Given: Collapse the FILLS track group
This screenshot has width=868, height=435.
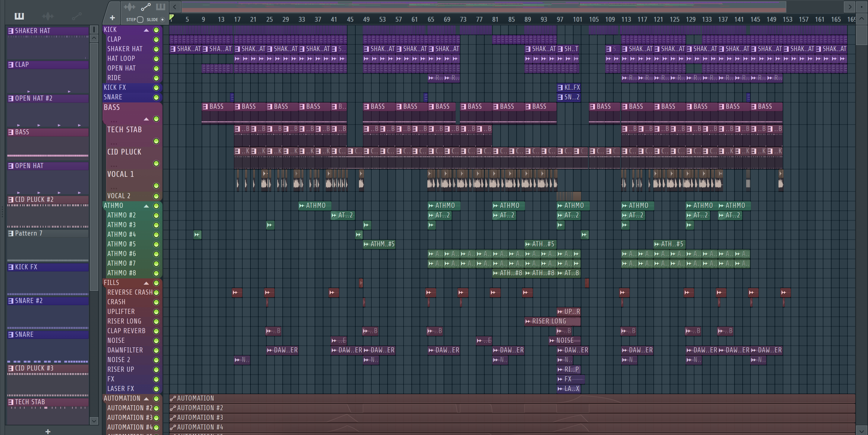Looking at the screenshot, I should 146,283.
